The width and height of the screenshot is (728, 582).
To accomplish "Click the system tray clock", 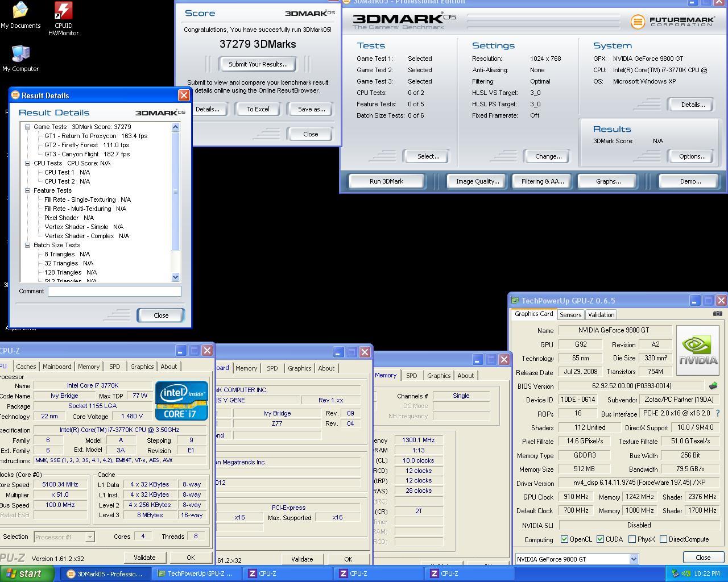I will coord(707,573).
